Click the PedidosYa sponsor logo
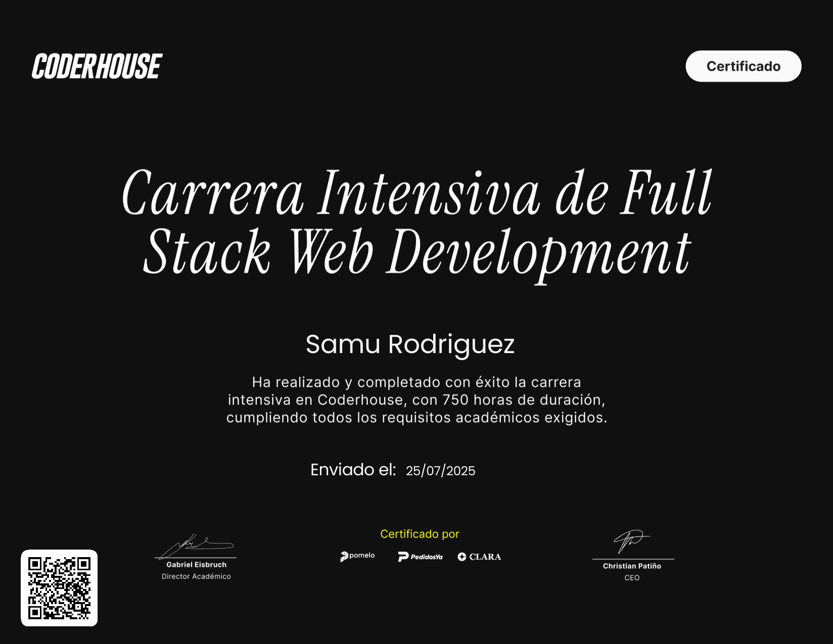The width and height of the screenshot is (833, 644). (420, 557)
